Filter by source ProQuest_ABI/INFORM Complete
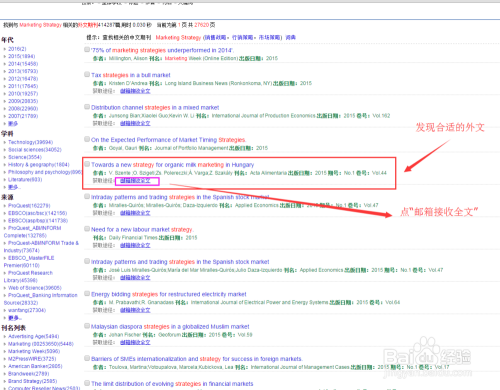Image resolution: width=500 pixels, height=390 pixels. tap(32, 232)
